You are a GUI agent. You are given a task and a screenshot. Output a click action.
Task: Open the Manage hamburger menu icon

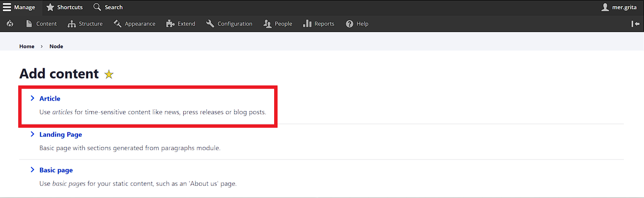click(x=7, y=7)
